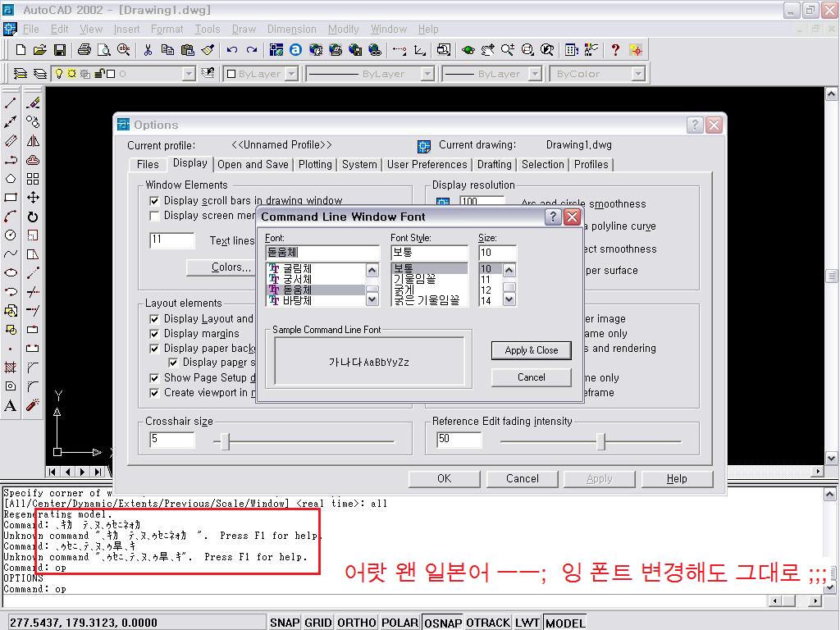This screenshot has height=630, width=840.
Task: Toggle Show Page Setup dialog checkbox
Action: pyautogui.click(x=154, y=378)
